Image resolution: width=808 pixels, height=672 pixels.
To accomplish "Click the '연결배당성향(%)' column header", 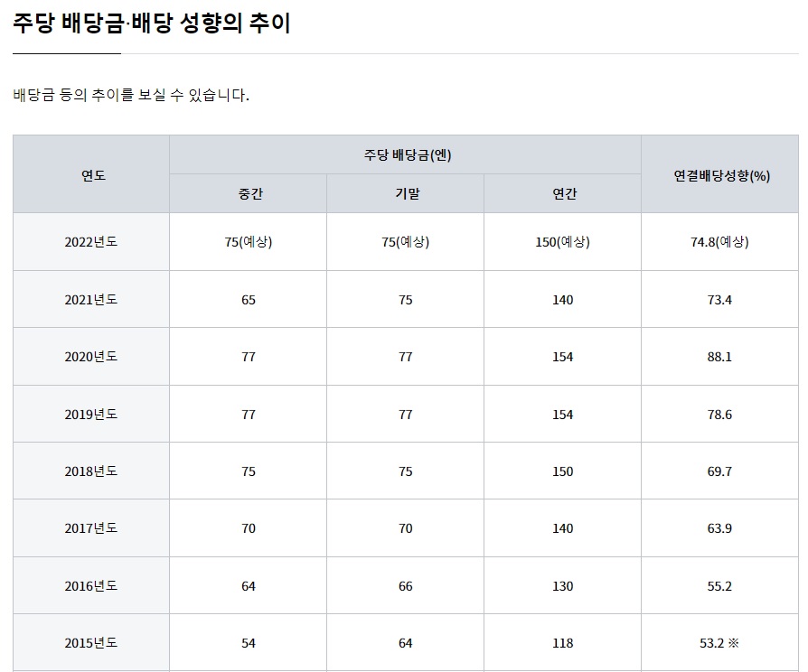I will coord(721,175).
